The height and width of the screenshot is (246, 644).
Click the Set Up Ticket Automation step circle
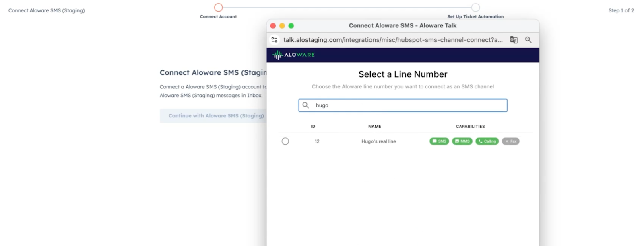(x=475, y=8)
